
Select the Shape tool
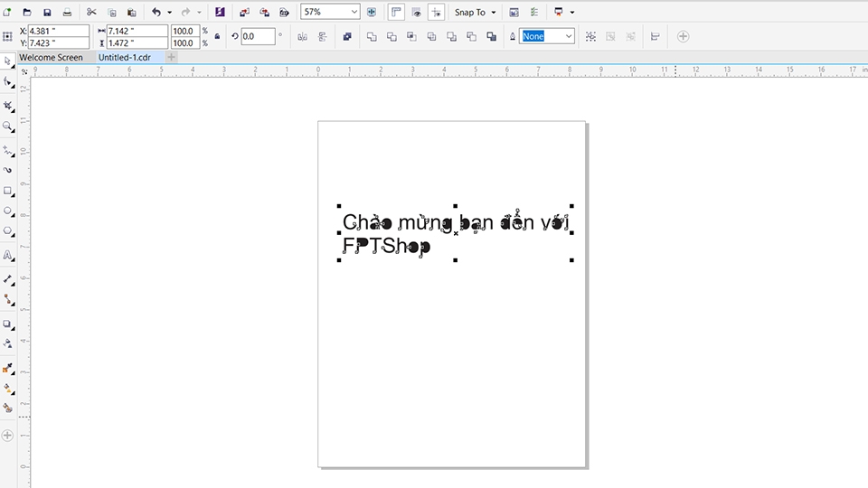click(8, 82)
